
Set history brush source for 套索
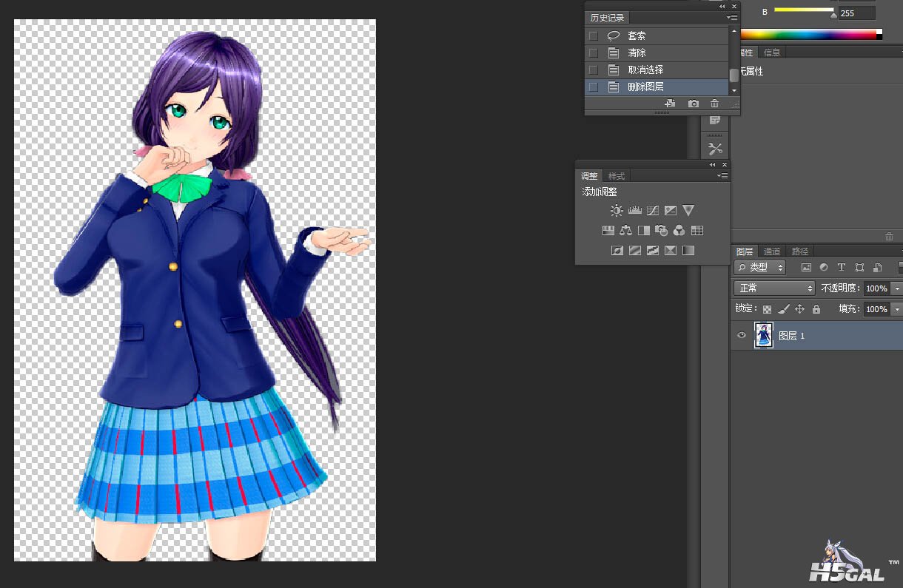pyautogui.click(x=593, y=36)
